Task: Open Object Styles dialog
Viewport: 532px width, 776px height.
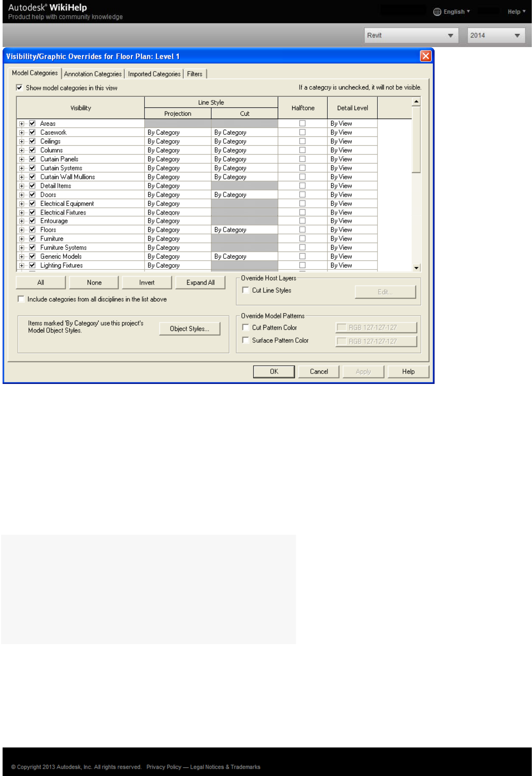Action: click(190, 329)
